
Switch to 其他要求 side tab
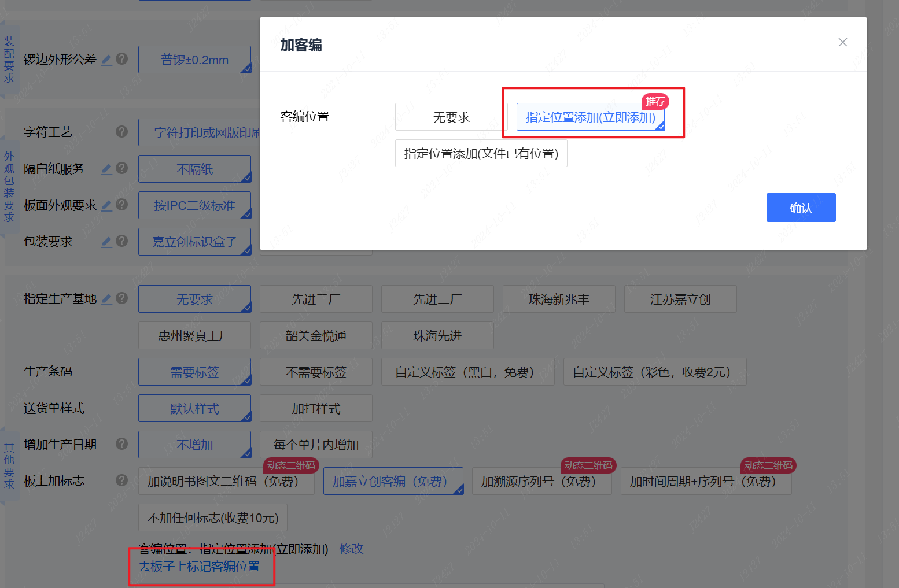(x=9, y=465)
